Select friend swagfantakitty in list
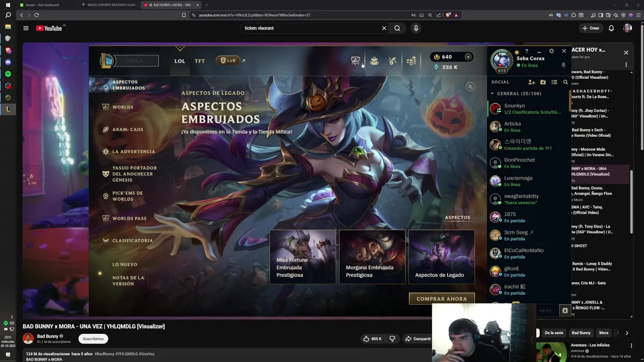 click(528, 199)
